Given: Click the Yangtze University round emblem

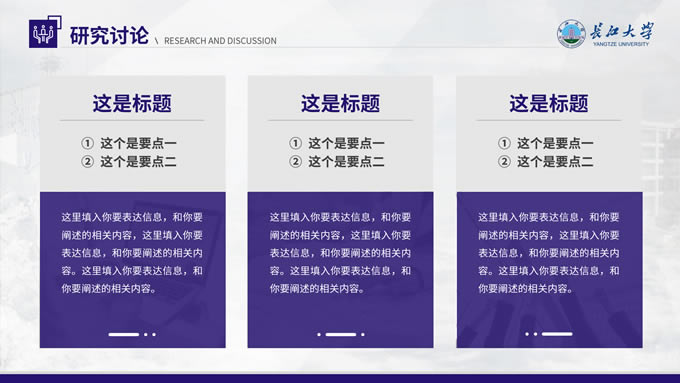Looking at the screenshot, I should point(571,34).
